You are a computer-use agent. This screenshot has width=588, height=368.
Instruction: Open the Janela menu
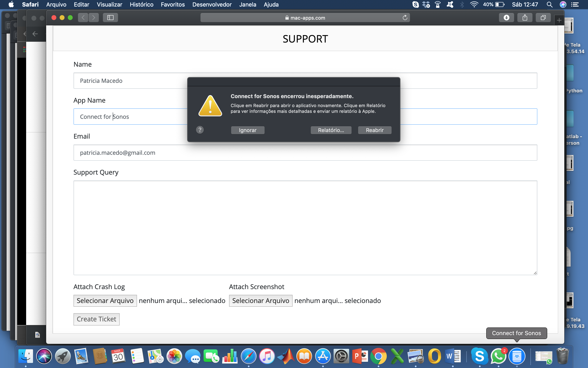point(248,4)
